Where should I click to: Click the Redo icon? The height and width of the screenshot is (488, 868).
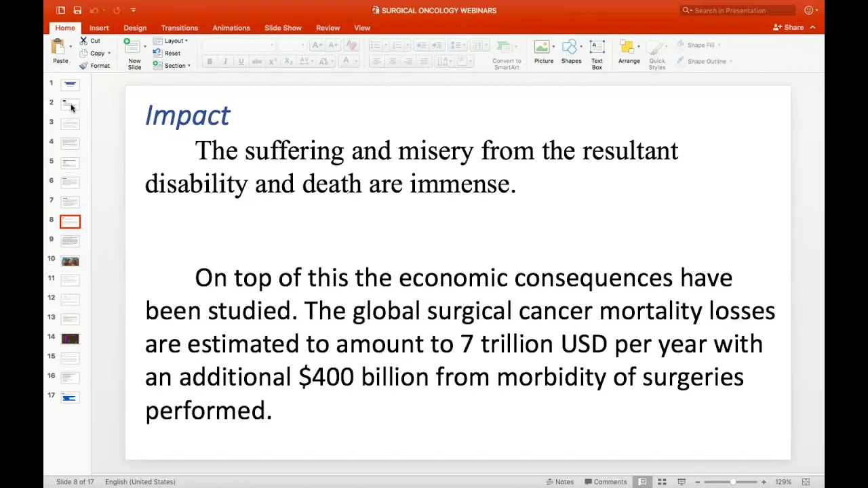(x=117, y=10)
